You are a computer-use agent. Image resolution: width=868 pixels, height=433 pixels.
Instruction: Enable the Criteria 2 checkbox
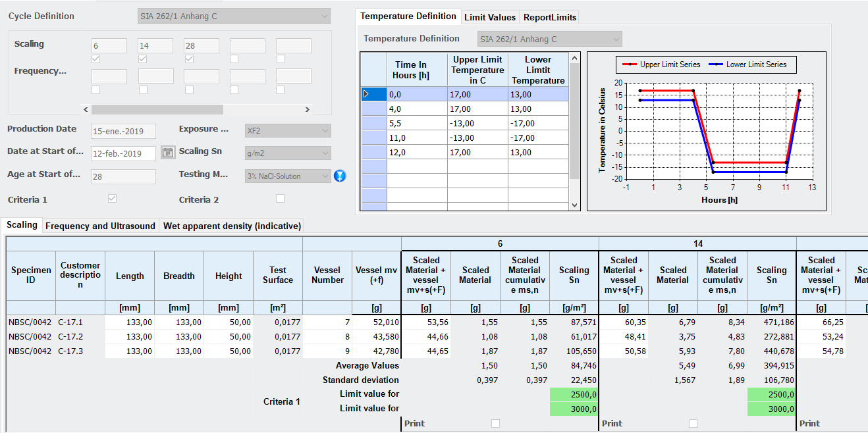[280, 198]
